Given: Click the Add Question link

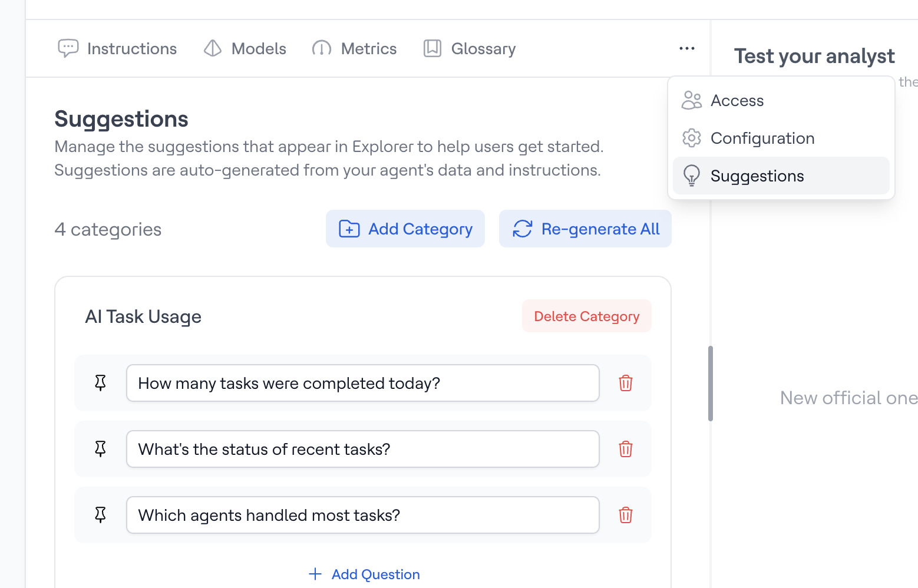Looking at the screenshot, I should pos(364,574).
